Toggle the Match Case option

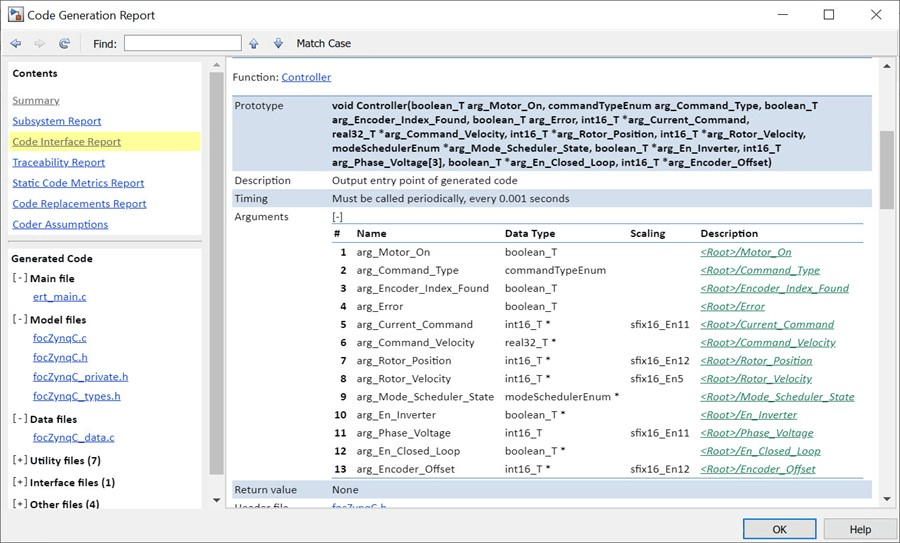pyautogui.click(x=323, y=44)
